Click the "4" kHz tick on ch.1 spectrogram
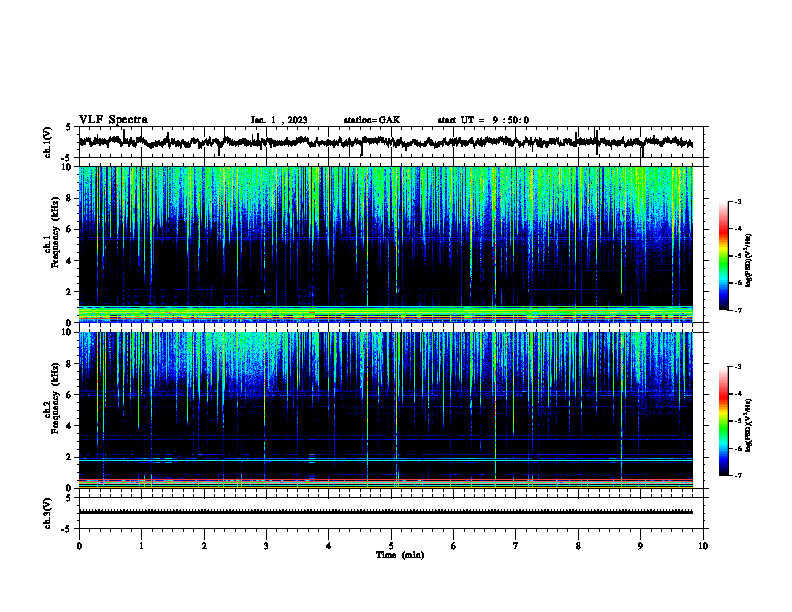 [x=70, y=261]
